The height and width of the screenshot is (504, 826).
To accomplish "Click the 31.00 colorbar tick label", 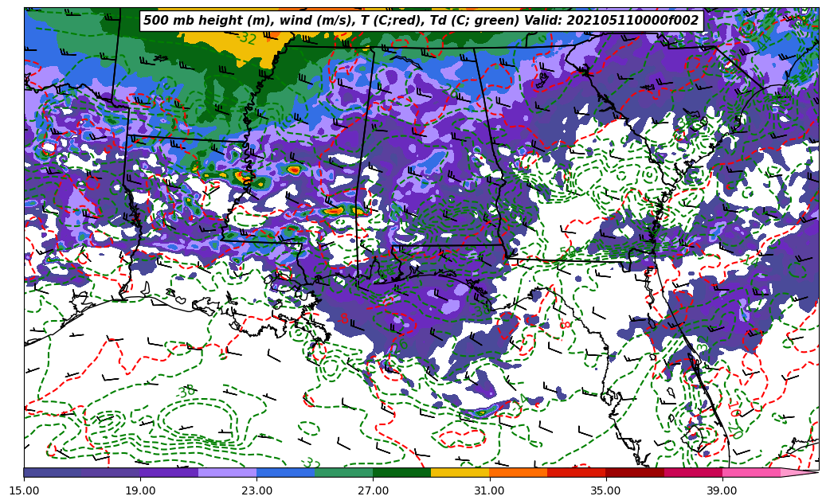I will click(489, 490).
